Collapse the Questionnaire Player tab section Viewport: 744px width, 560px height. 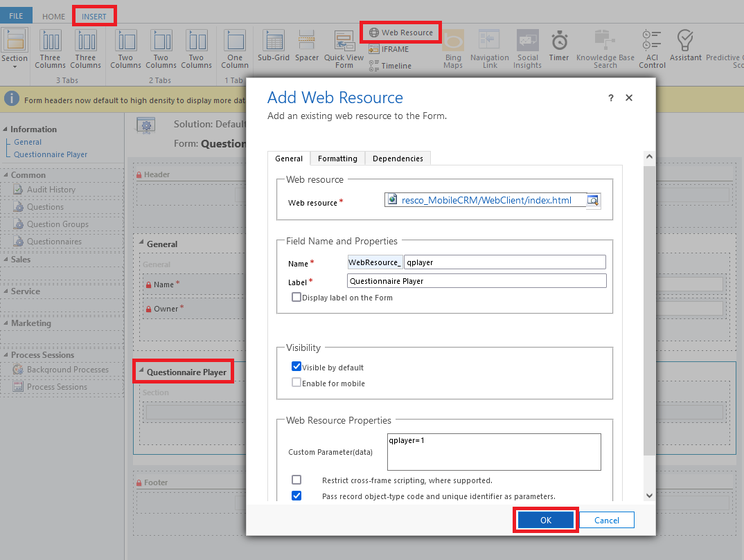tap(141, 372)
